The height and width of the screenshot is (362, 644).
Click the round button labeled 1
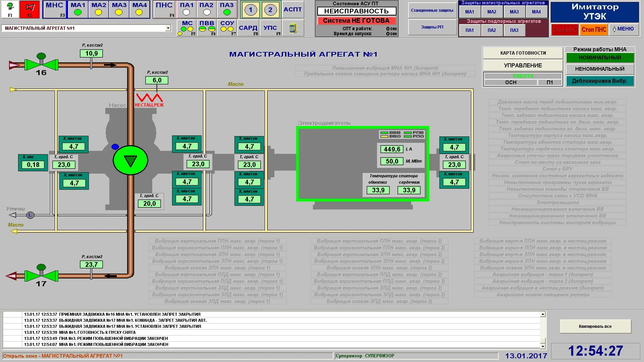[251, 10]
